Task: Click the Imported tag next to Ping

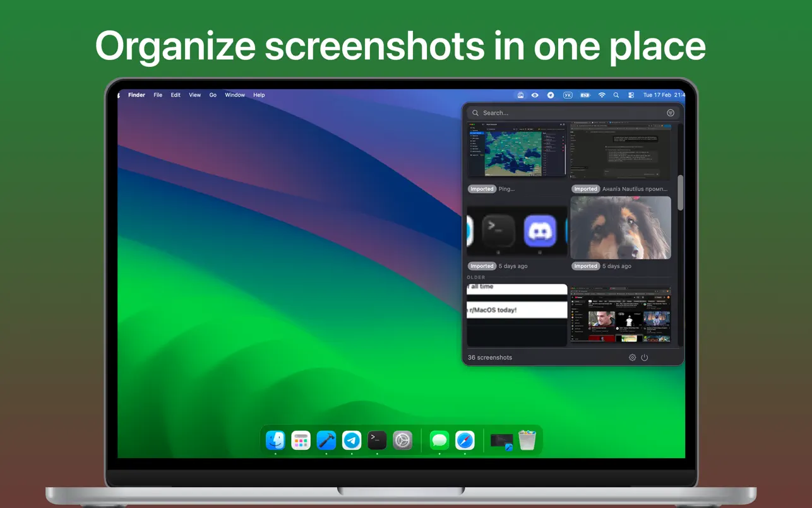Action: point(482,189)
